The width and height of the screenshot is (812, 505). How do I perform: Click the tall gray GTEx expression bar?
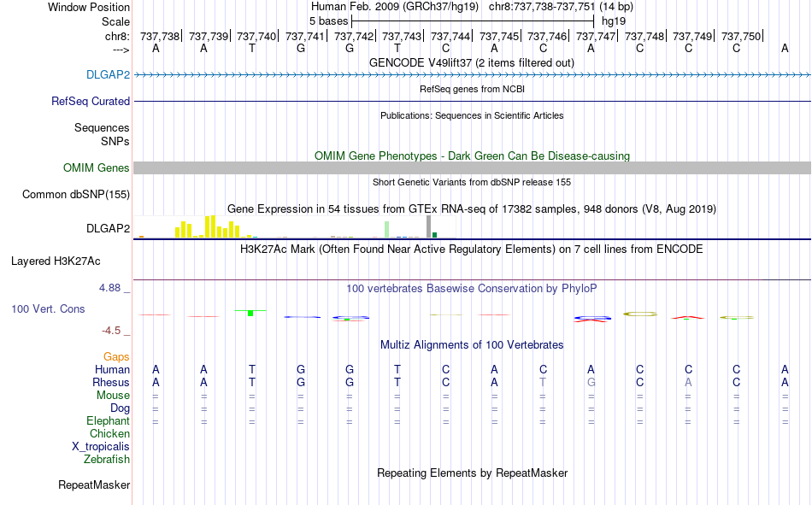429,226
